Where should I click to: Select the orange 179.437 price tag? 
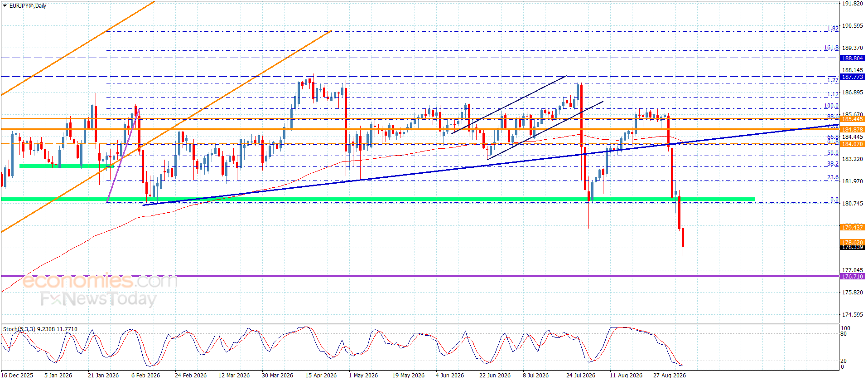click(852, 228)
